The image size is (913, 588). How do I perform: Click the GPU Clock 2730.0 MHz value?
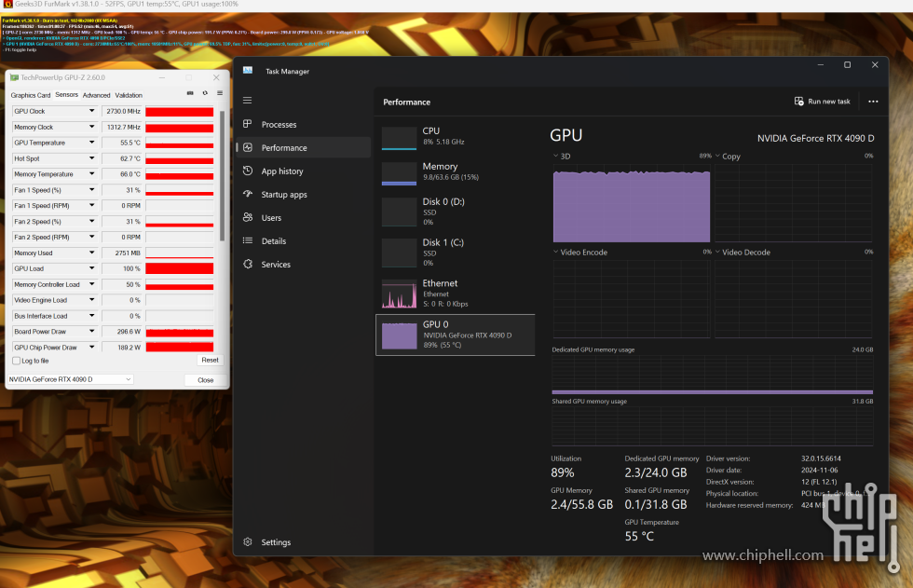coord(122,111)
